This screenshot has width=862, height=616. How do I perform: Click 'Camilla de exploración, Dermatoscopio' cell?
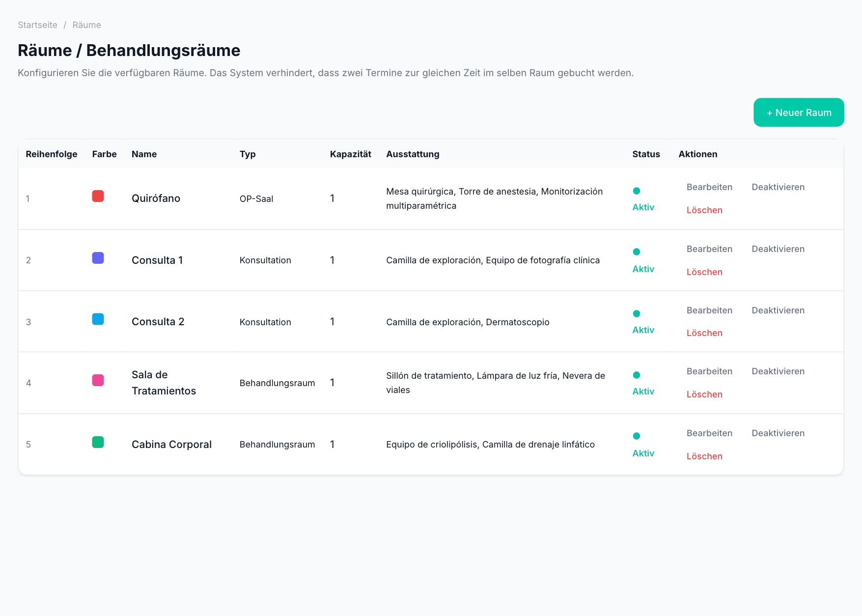468,322
